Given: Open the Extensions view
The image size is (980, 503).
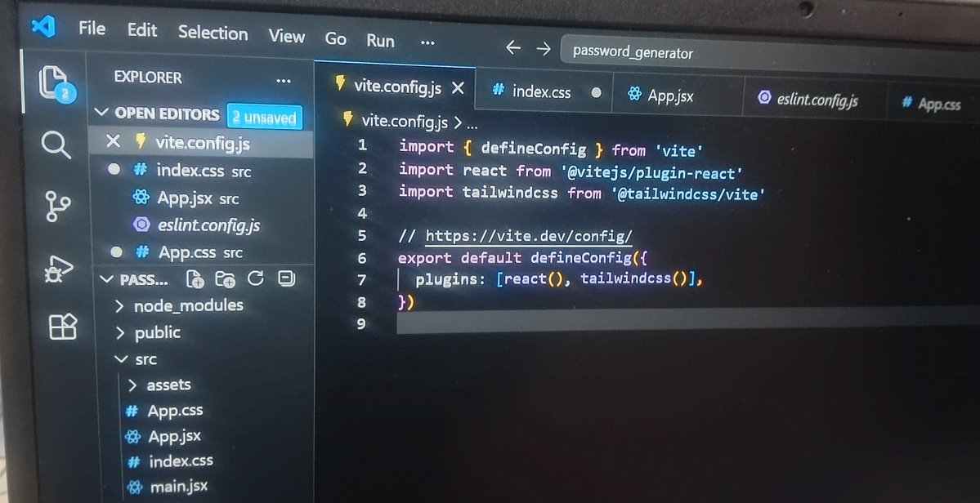Looking at the screenshot, I should tap(62, 327).
